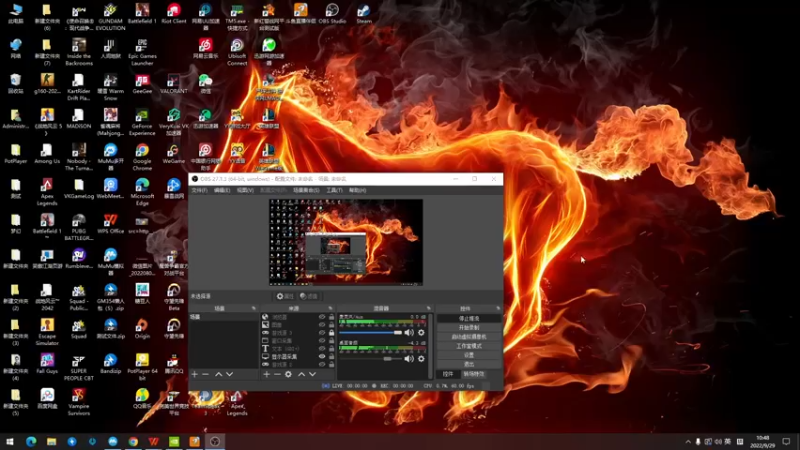Click the 开始录制 button
Image resolution: width=800 pixels, height=450 pixels.
coord(468,327)
